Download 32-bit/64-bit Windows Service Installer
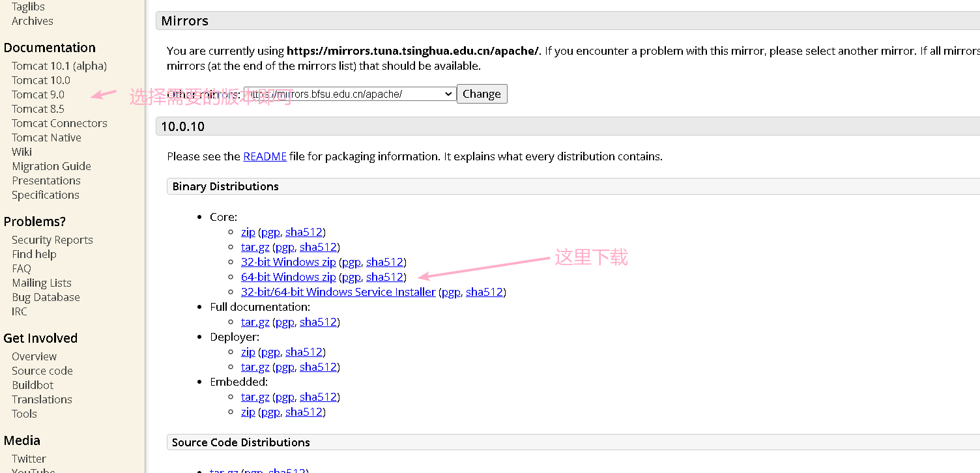 338,292
